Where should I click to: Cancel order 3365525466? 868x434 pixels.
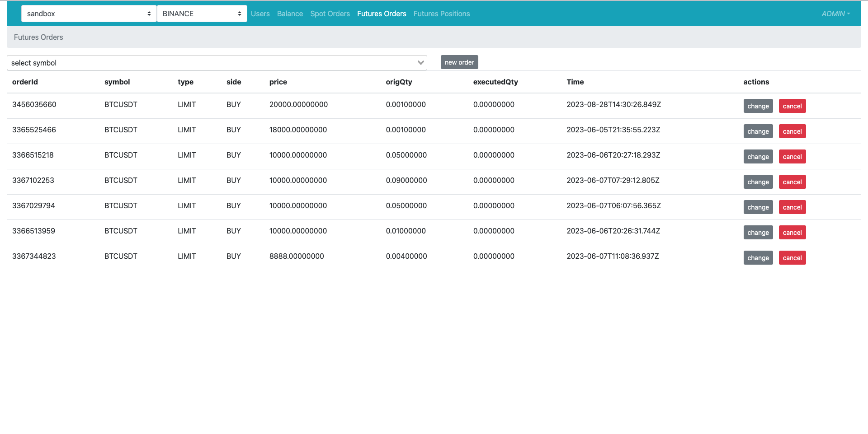tap(792, 131)
